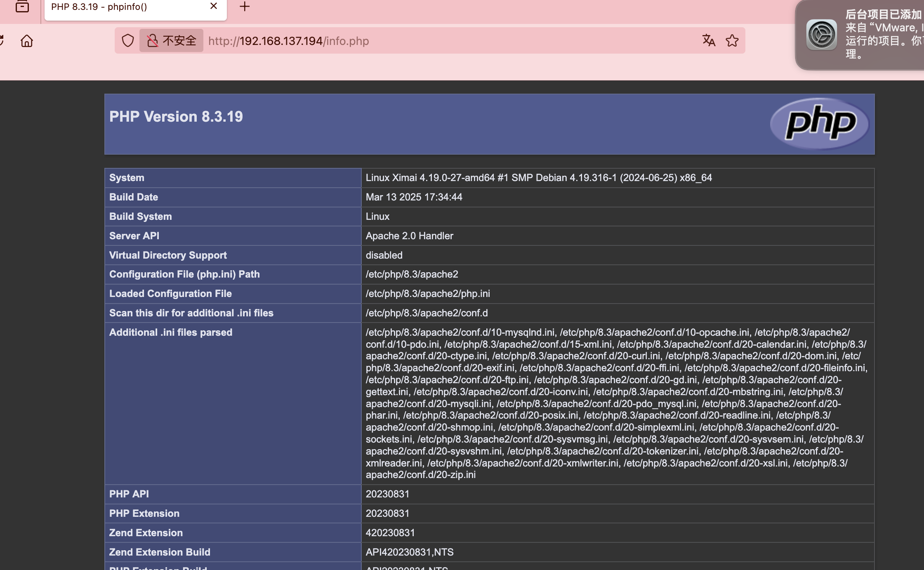Click the Mar 13 2025 17:34:44 value
The width and height of the screenshot is (924, 570).
pos(414,197)
